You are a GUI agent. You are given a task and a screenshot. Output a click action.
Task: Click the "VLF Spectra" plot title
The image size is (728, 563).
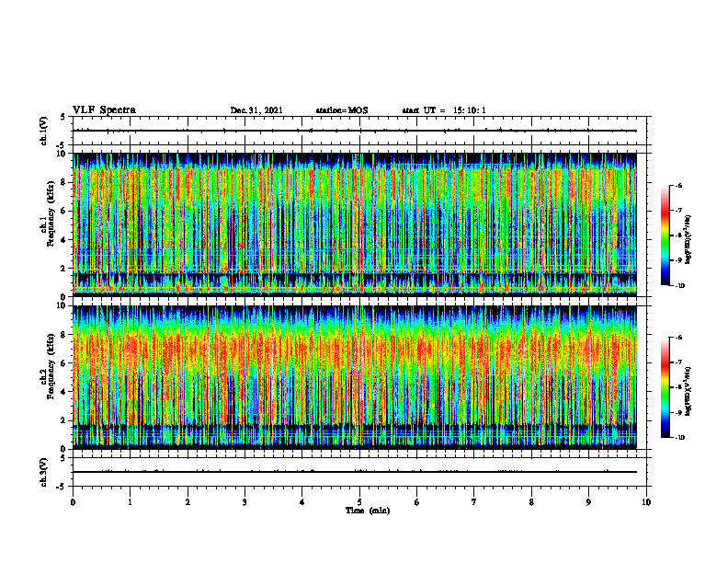(x=104, y=110)
